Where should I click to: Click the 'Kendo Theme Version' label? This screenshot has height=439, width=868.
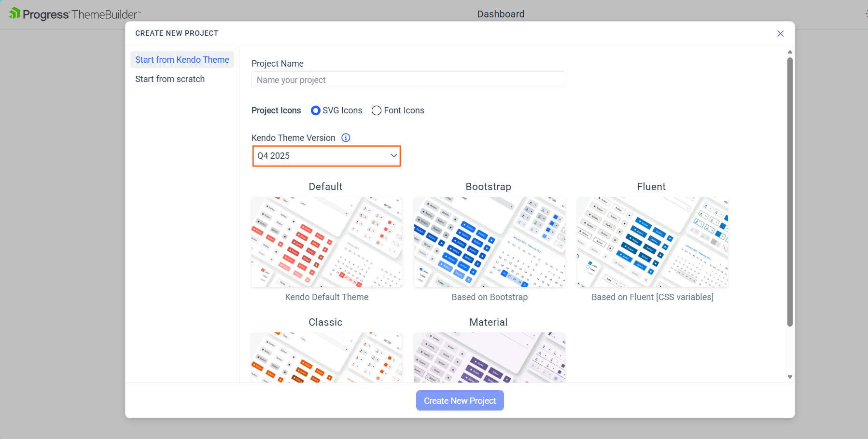tap(294, 138)
